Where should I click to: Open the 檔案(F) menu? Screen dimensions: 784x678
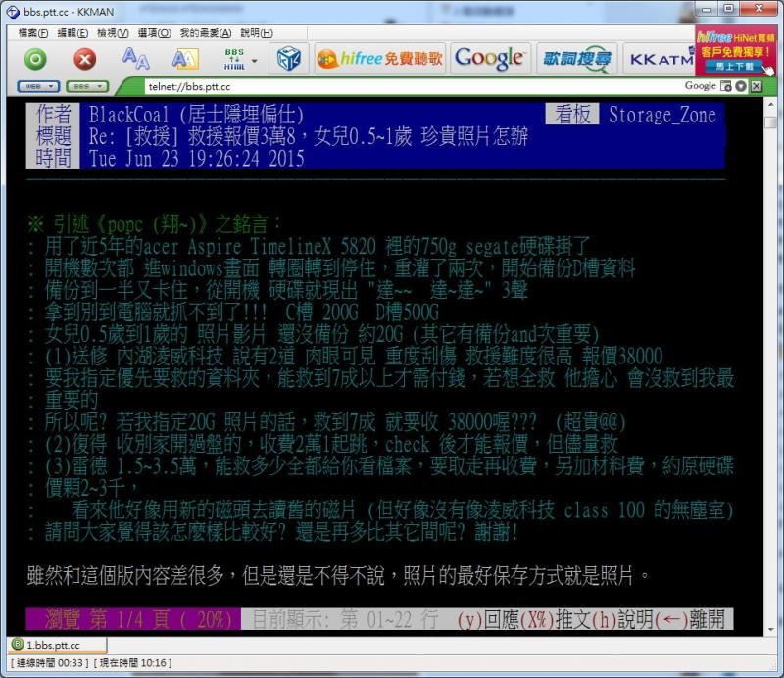point(33,33)
